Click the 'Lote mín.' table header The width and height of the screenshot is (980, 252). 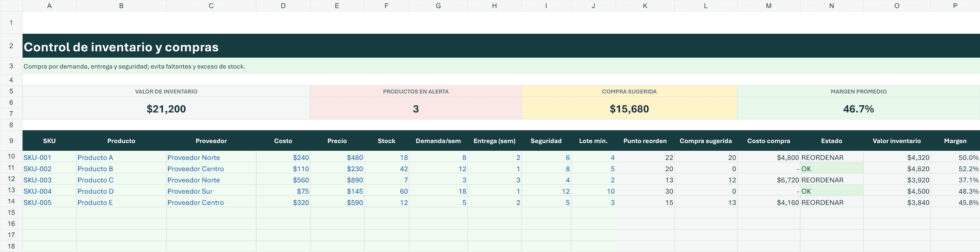594,141
